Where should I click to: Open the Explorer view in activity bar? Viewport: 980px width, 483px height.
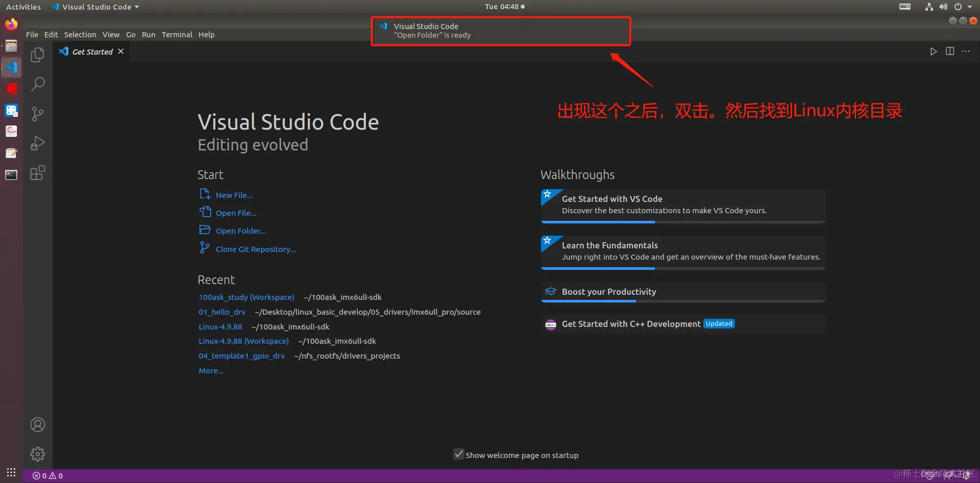pos(38,55)
